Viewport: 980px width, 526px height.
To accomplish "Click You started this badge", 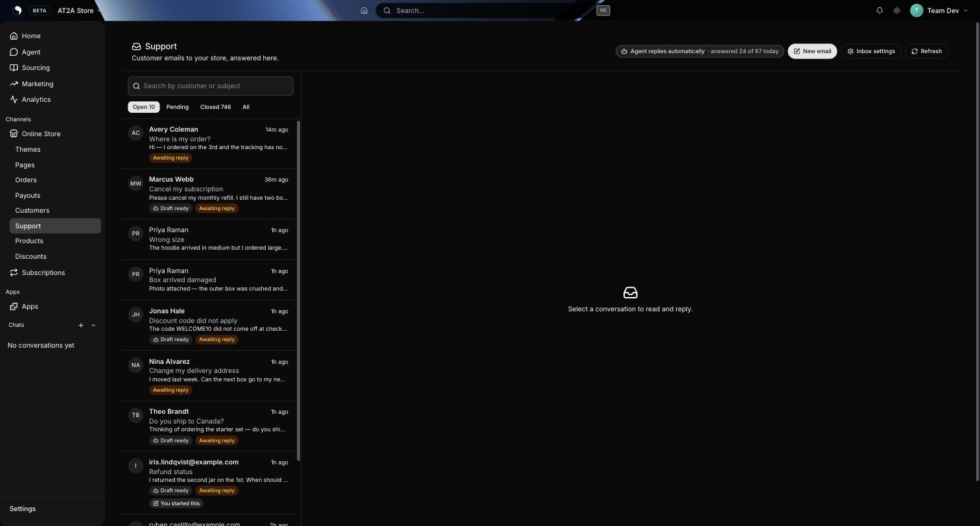I will click(x=176, y=503).
